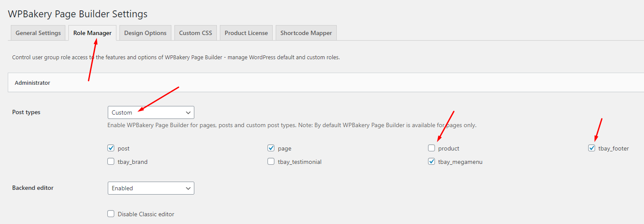Click the tbay_megamenu label text
Viewport: 644px width, 224px height.
[x=460, y=162]
